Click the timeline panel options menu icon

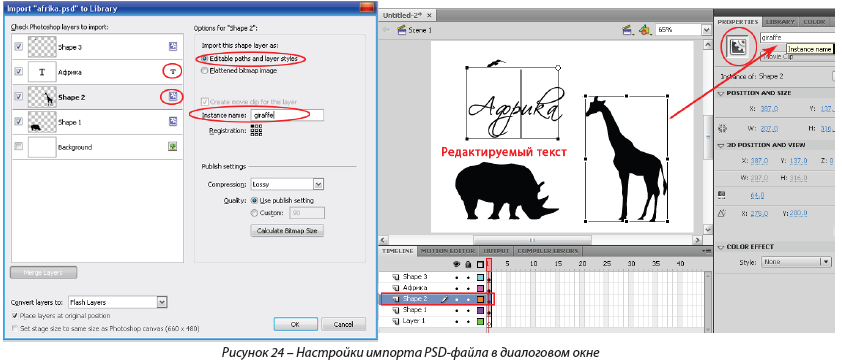(x=706, y=251)
